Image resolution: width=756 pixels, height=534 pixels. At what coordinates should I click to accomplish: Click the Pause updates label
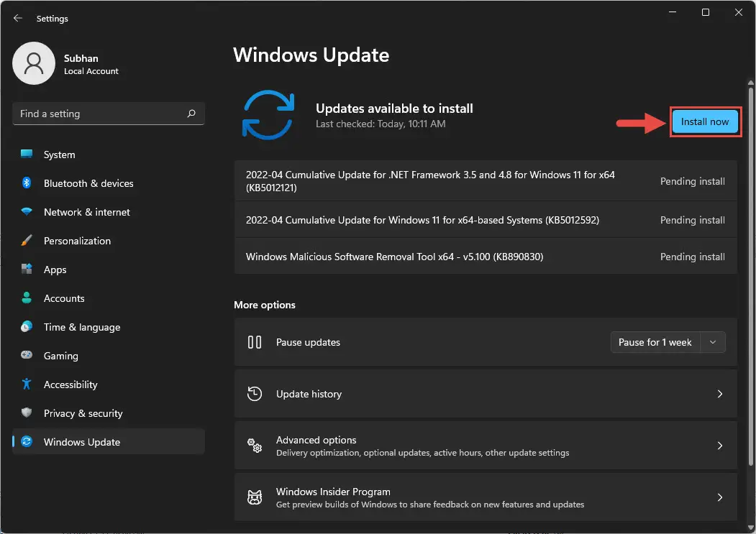(308, 342)
